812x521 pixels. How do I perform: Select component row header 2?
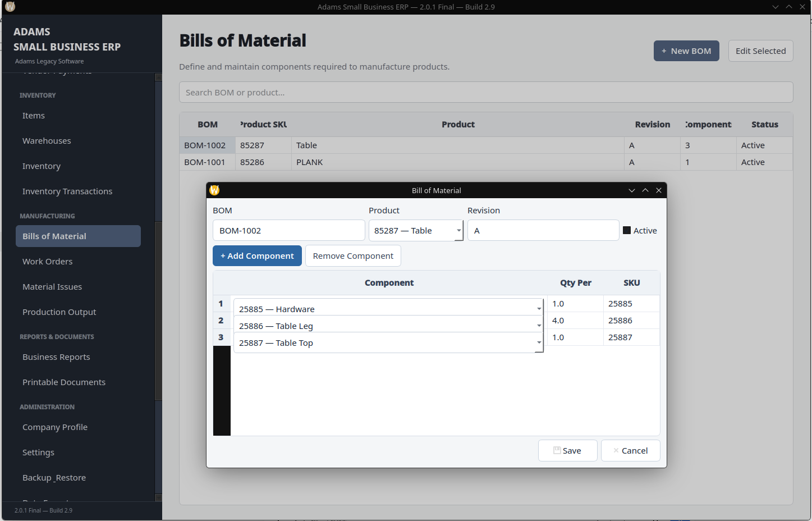[x=221, y=321]
